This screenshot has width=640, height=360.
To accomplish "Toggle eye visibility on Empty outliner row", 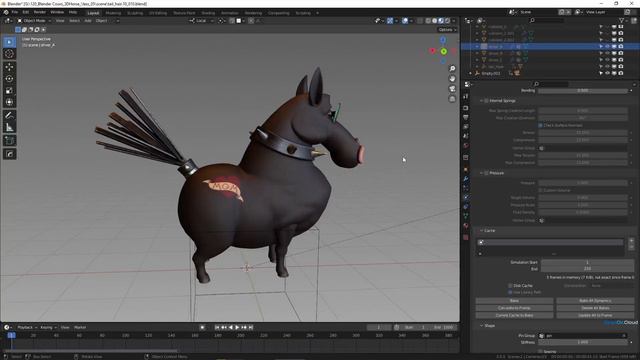I will point(607,73).
